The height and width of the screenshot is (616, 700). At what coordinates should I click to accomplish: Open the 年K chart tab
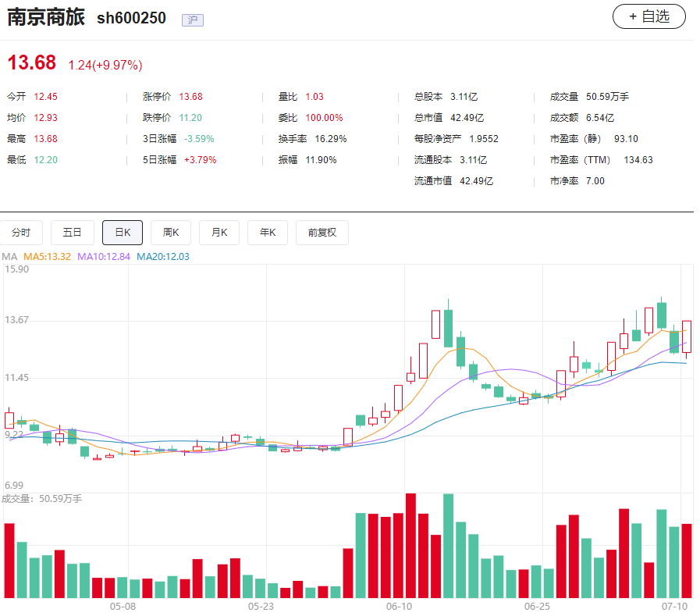[x=268, y=233]
